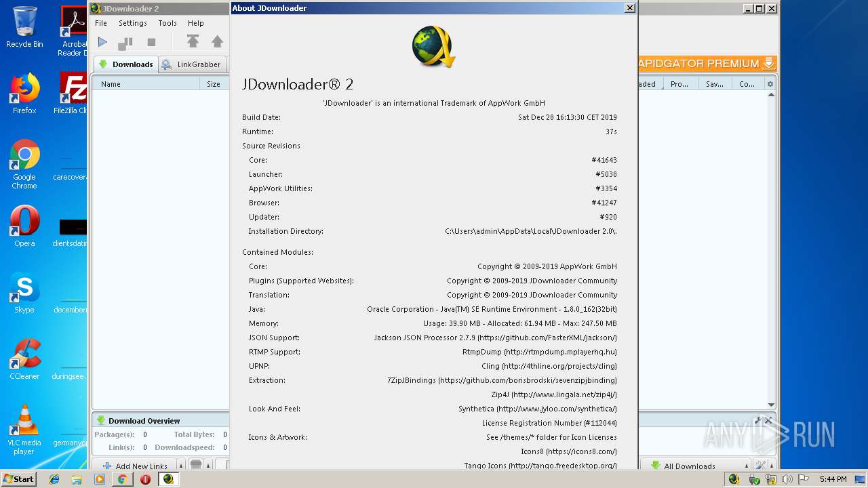Pause downloads via pause toolbar icon
This screenshot has height=488, width=868.
point(125,43)
